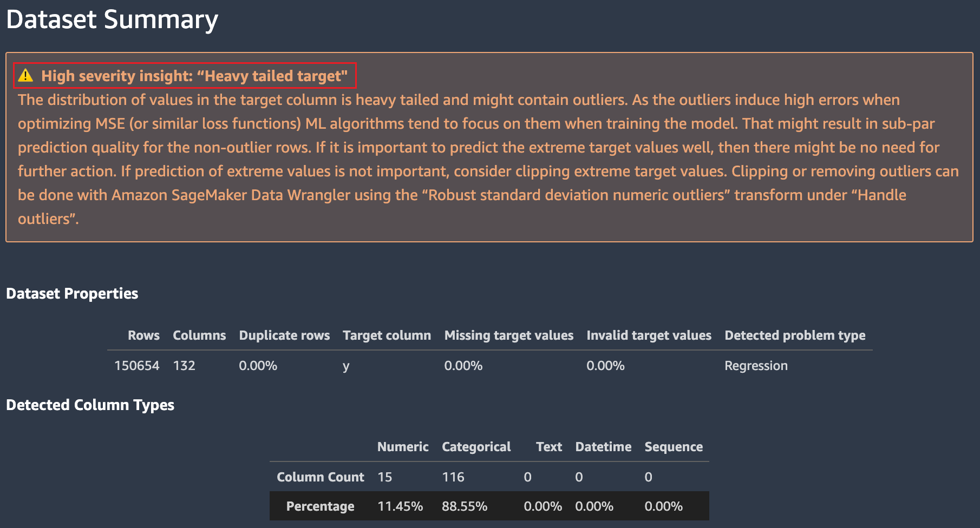
Task: Click the row count value 150654
Action: tap(137, 366)
